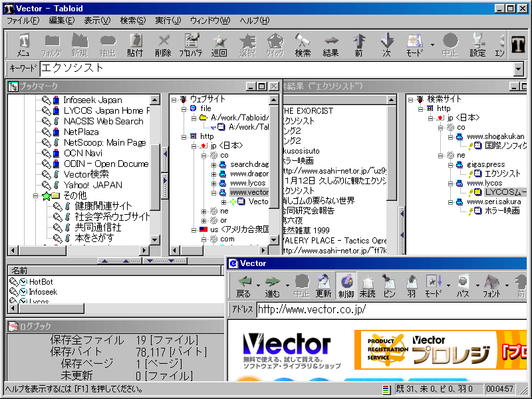Collapse the www.vector node in website tree

tap(213, 192)
